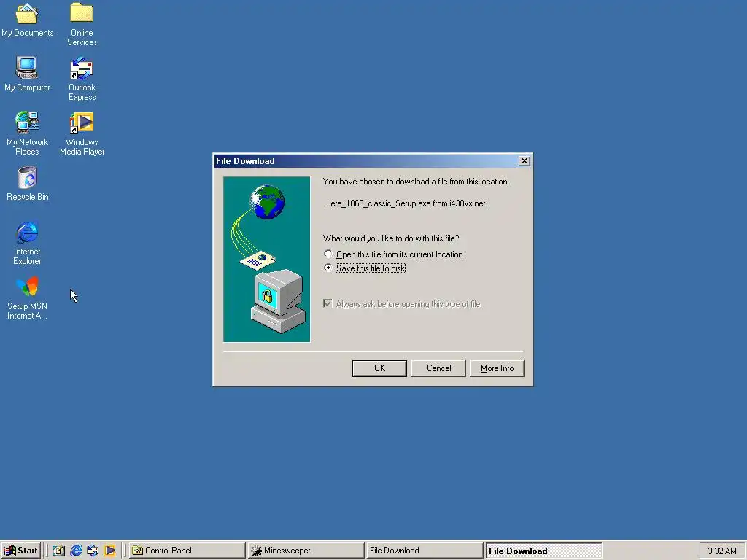
Task: Switch to inactive File Download taskbar button
Action: (x=425, y=551)
